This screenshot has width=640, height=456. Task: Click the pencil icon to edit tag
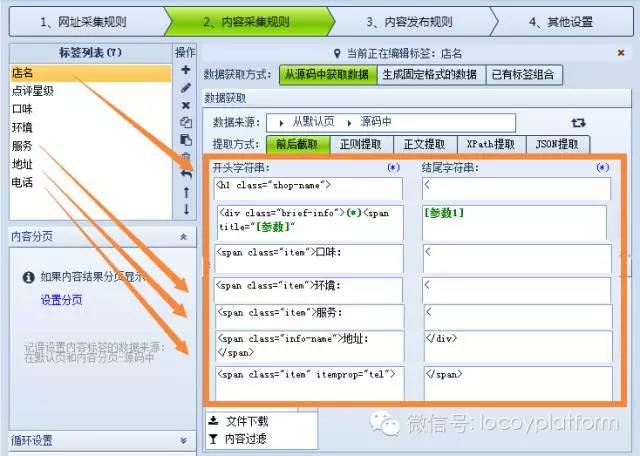point(186,87)
